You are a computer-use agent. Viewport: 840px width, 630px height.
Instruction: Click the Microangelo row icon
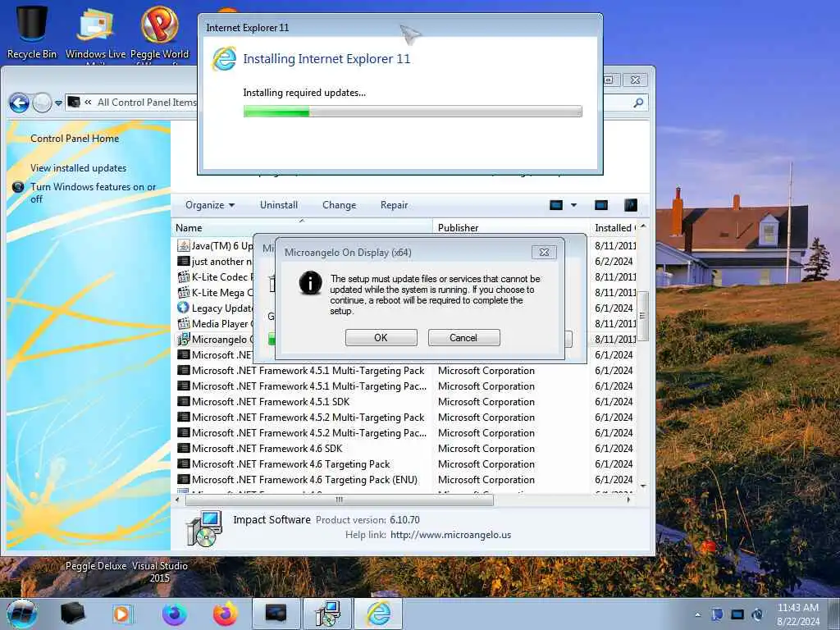(x=183, y=339)
